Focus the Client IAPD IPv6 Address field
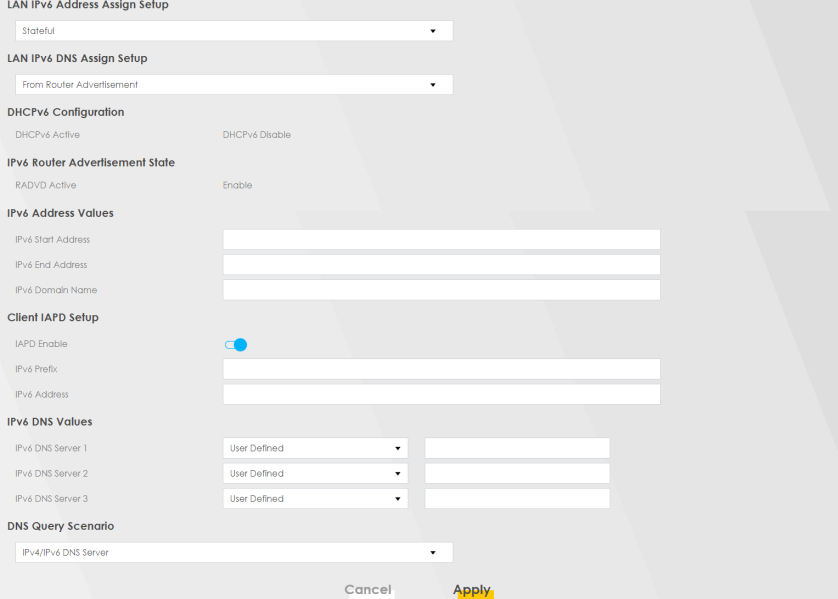Viewport: 838px width, 599px height. [x=441, y=394]
